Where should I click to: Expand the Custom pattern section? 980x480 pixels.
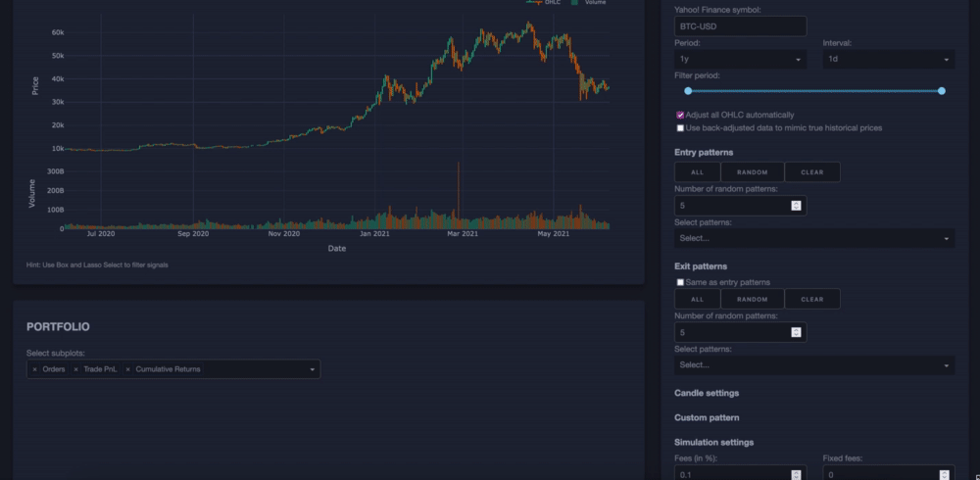(707, 417)
